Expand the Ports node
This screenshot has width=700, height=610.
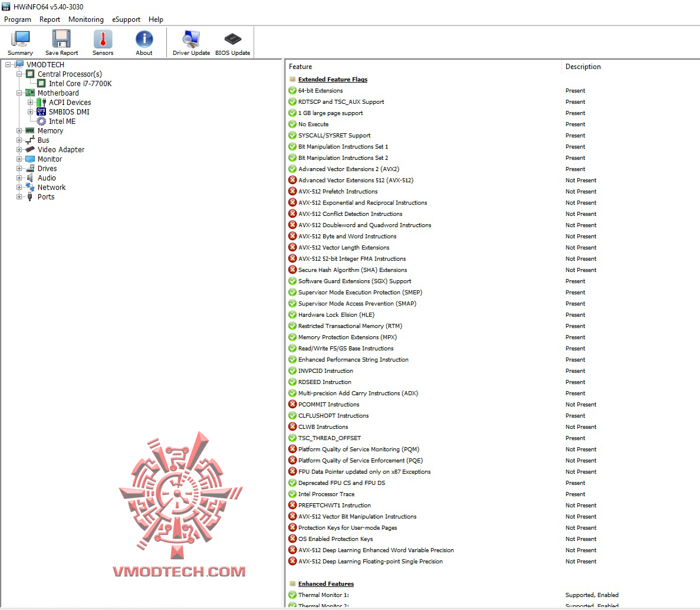pos(19,196)
